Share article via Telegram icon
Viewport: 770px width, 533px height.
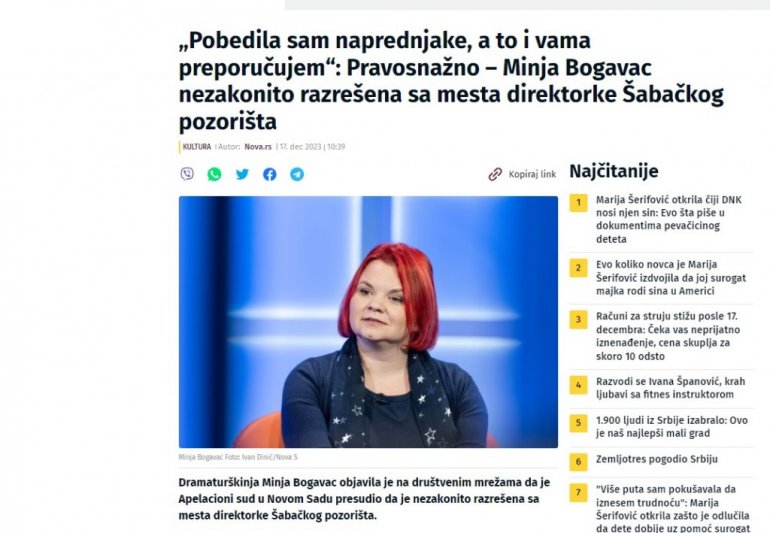click(297, 174)
